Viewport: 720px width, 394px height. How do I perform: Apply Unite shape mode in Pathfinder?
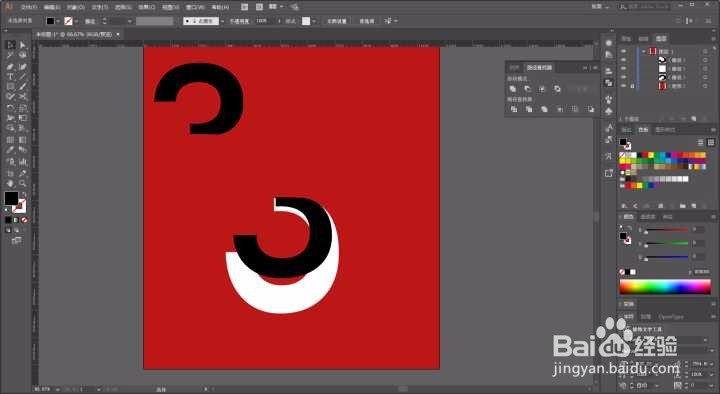(513, 89)
